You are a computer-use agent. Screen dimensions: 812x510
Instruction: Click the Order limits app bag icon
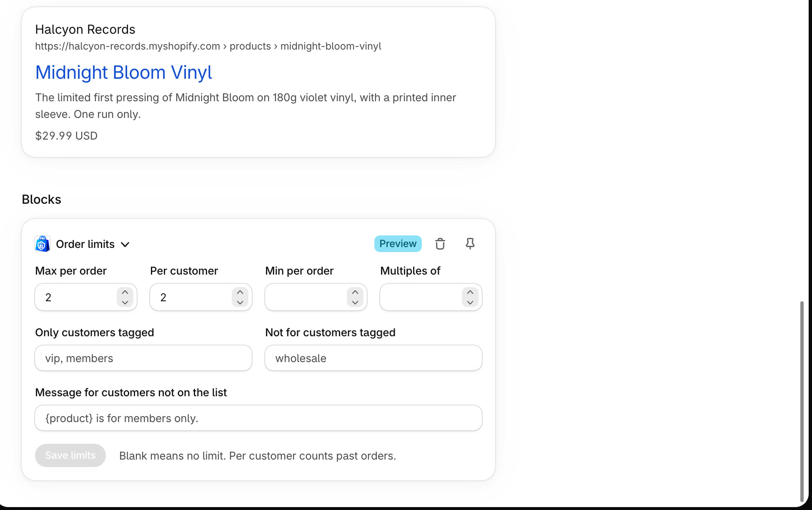click(x=42, y=244)
